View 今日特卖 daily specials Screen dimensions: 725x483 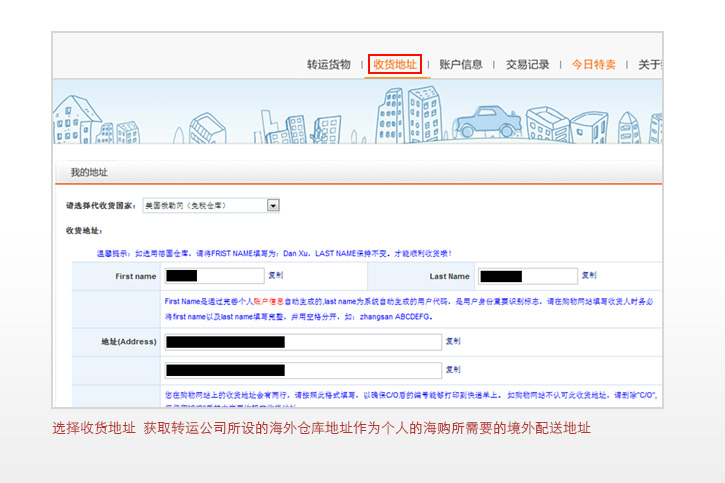(594, 65)
